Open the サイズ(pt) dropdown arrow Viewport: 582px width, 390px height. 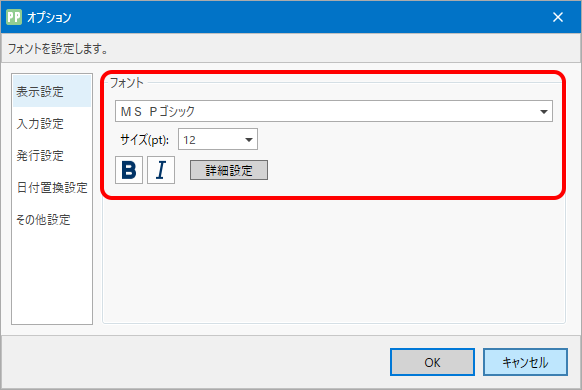click(249, 140)
